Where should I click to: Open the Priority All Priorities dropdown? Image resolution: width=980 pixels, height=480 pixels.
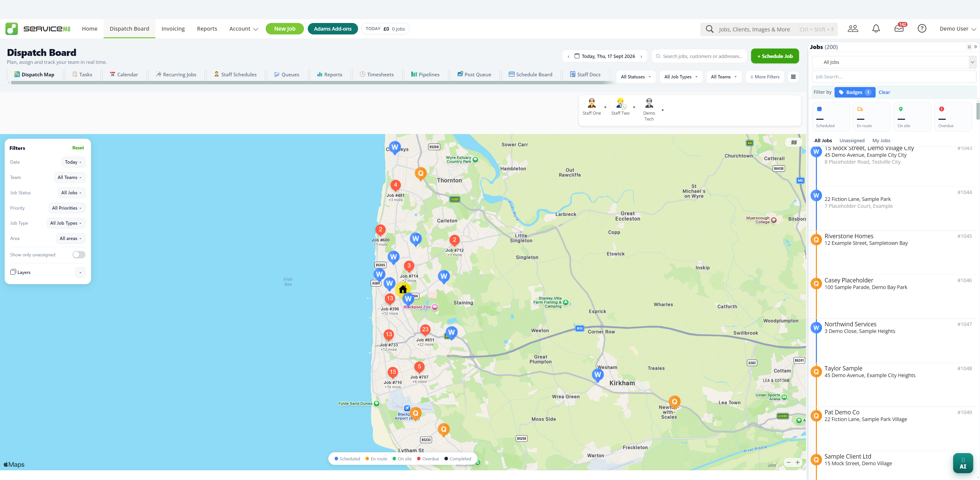(x=67, y=208)
